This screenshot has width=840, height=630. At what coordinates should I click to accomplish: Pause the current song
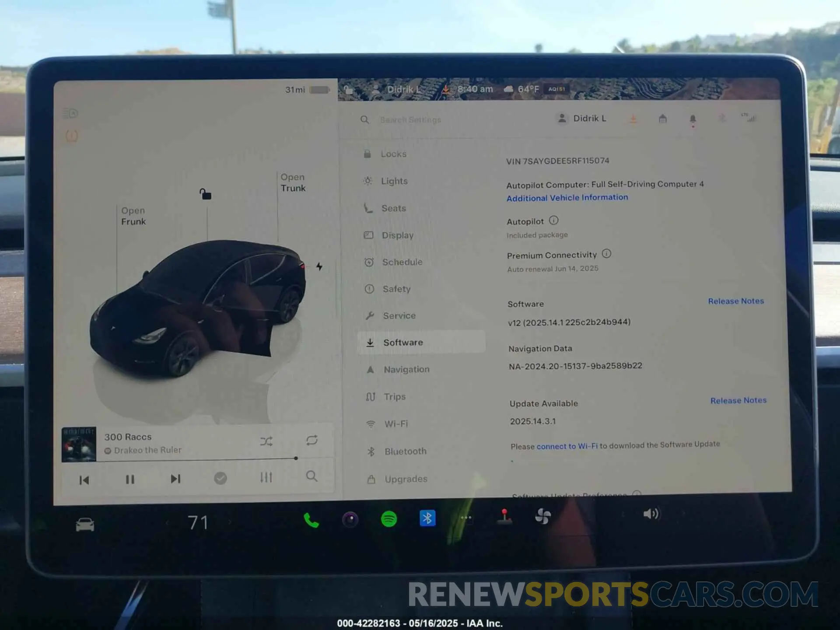[130, 479]
